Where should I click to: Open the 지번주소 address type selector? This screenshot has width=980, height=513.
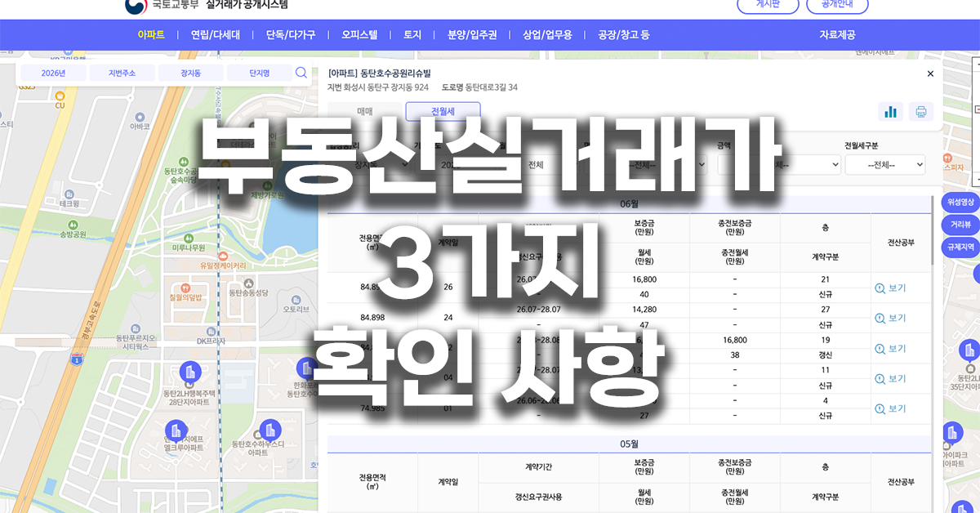click(122, 73)
